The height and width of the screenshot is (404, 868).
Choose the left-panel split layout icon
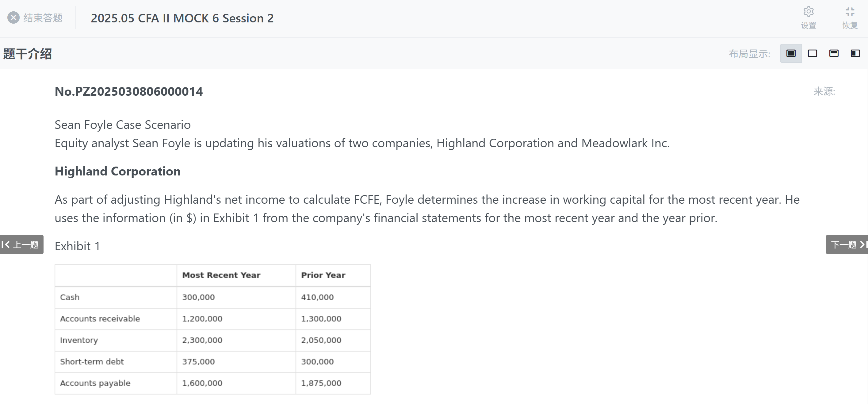[855, 53]
